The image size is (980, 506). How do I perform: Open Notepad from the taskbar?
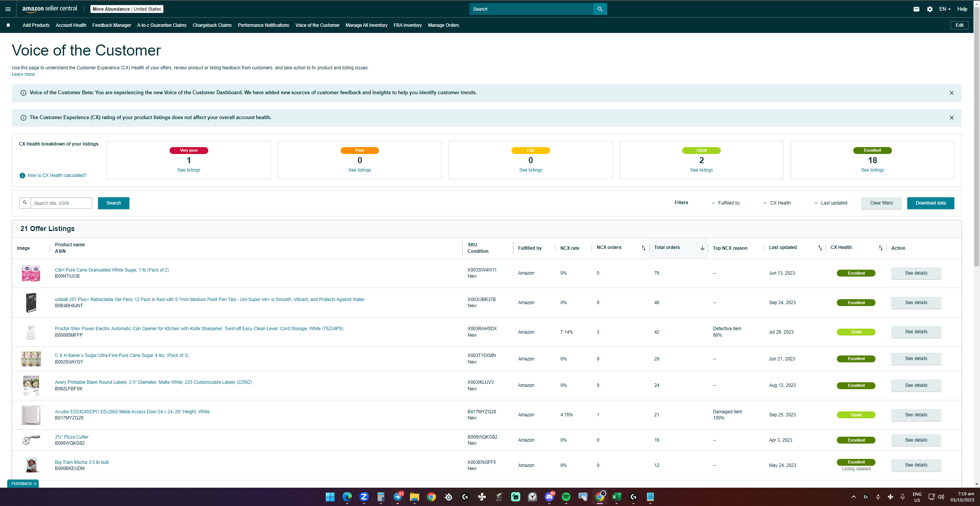tap(650, 497)
